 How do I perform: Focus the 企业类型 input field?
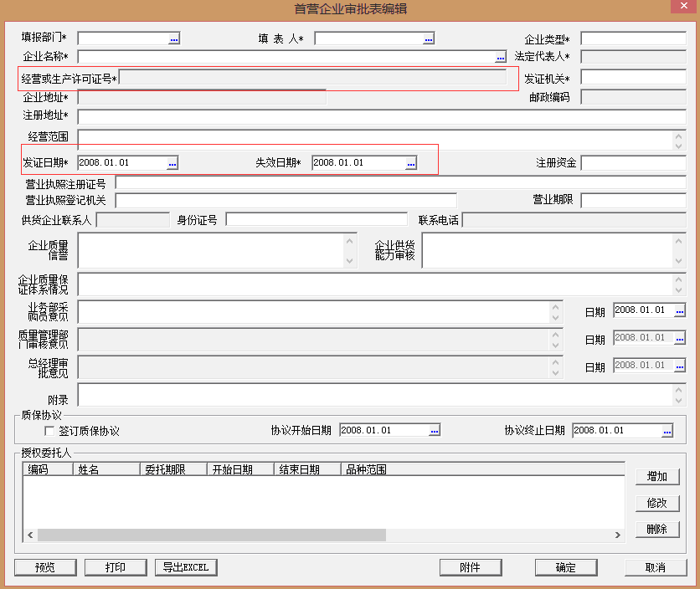pyautogui.click(x=634, y=38)
